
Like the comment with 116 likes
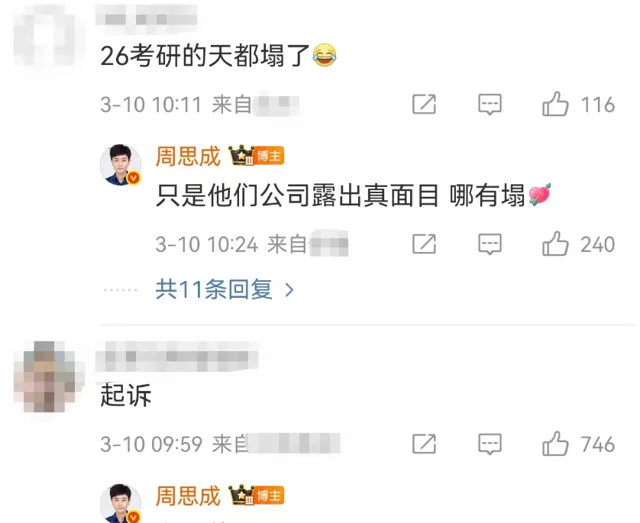(x=556, y=104)
